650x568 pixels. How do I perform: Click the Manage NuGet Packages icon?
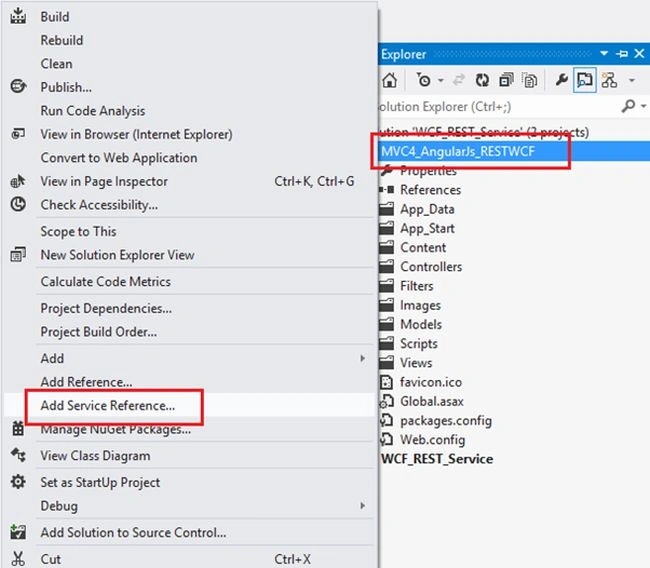pyautogui.click(x=18, y=429)
